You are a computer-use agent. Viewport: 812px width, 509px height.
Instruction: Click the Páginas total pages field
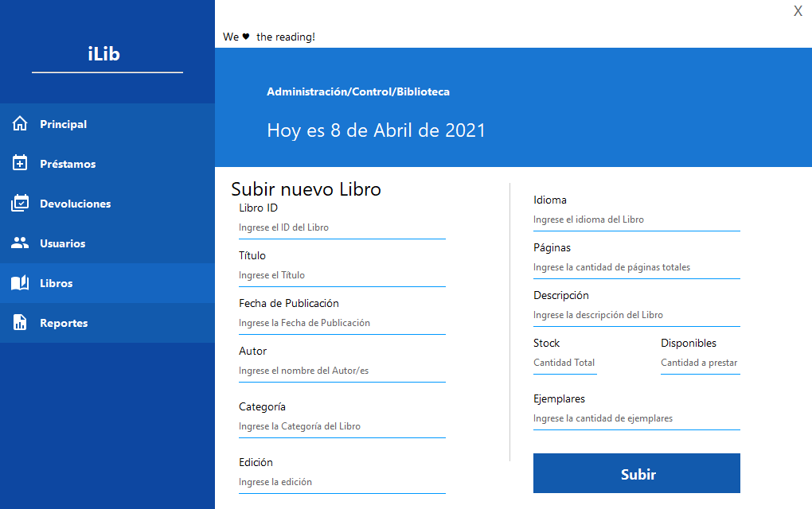tap(636, 267)
